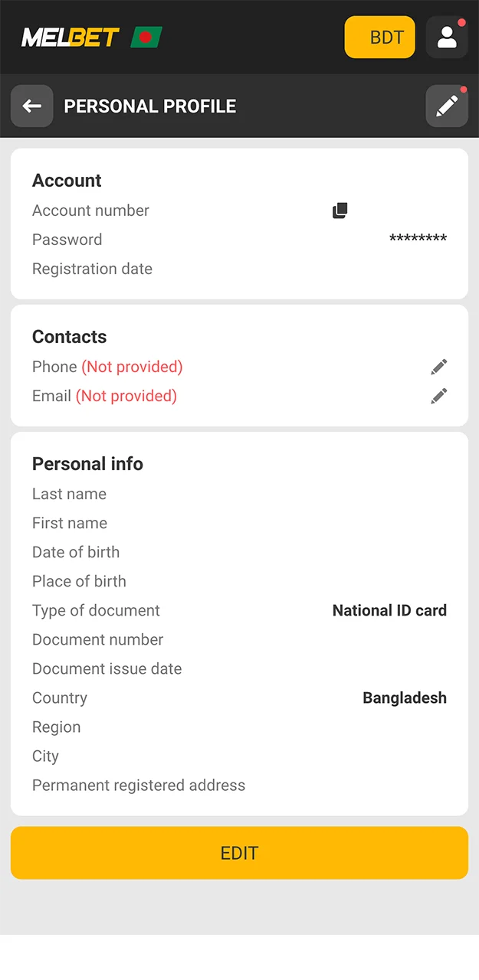Open the profile menu from the top bar
The image size is (479, 980).
point(447,37)
